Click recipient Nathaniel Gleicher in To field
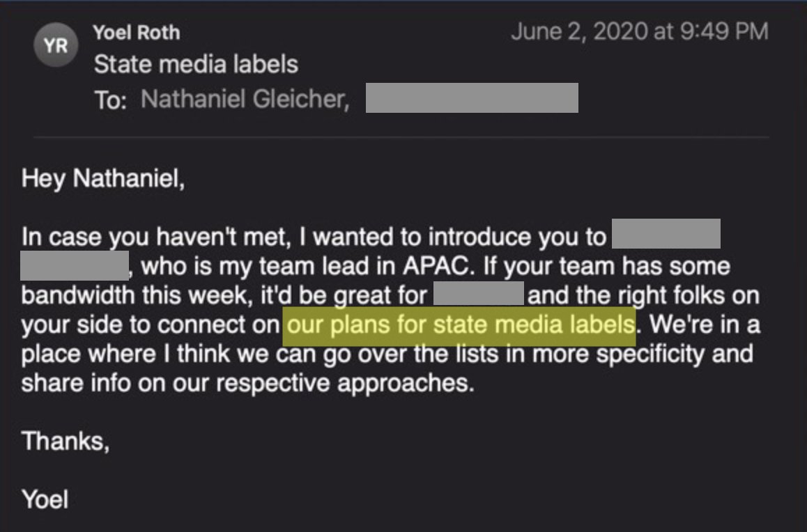807x532 pixels. pos(244,100)
